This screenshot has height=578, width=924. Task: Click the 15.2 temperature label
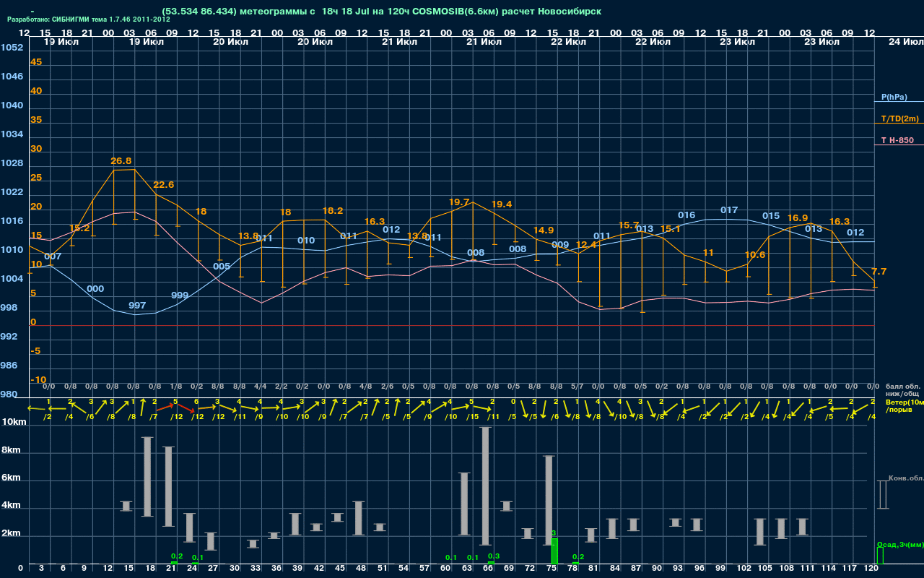click(x=79, y=228)
